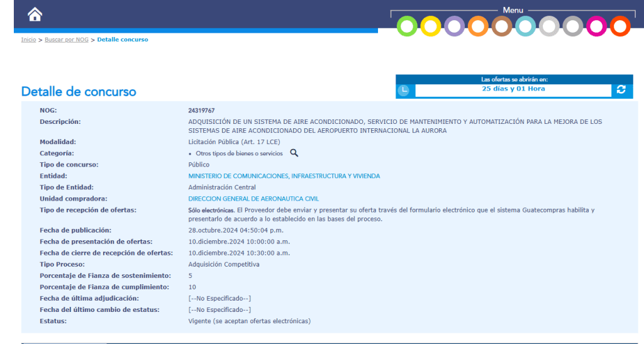Click the clock icon beside the countdown
Viewport: 644px width, 344px height.
tap(404, 90)
